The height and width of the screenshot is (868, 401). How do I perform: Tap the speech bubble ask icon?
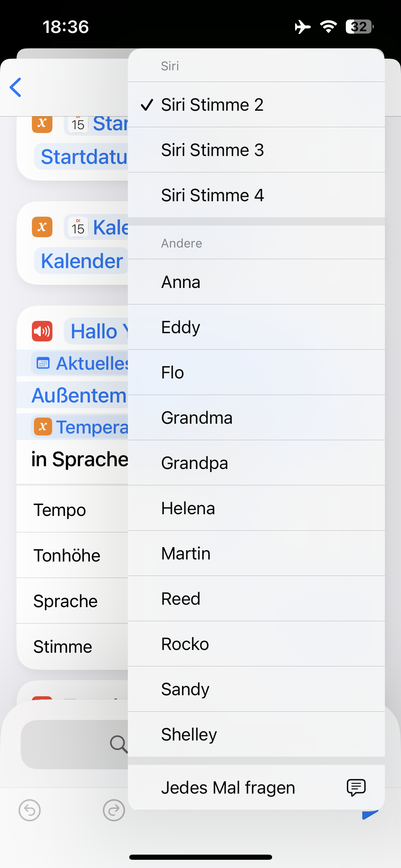(x=356, y=787)
